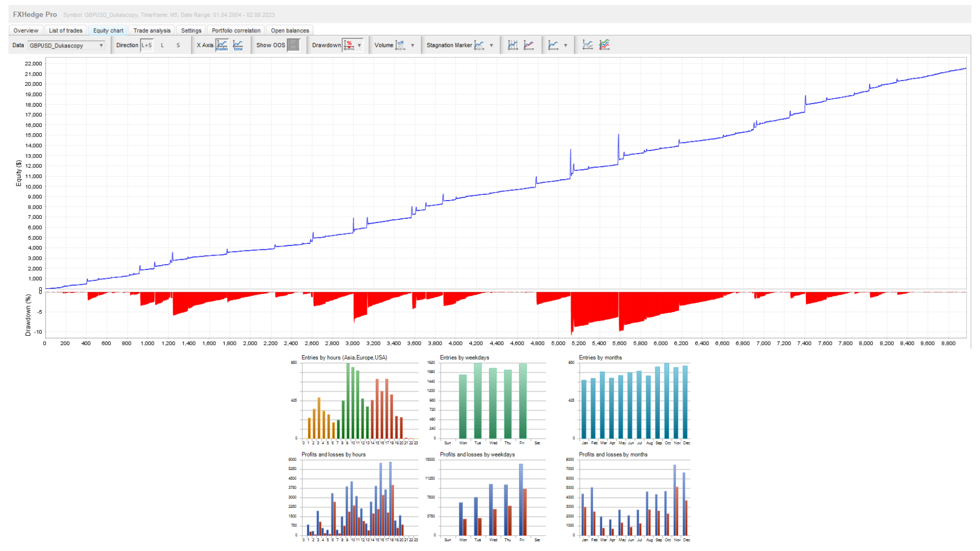Switch to the Trade analysis tab
Image resolution: width=980 pixels, height=551 pixels.
[x=152, y=30]
